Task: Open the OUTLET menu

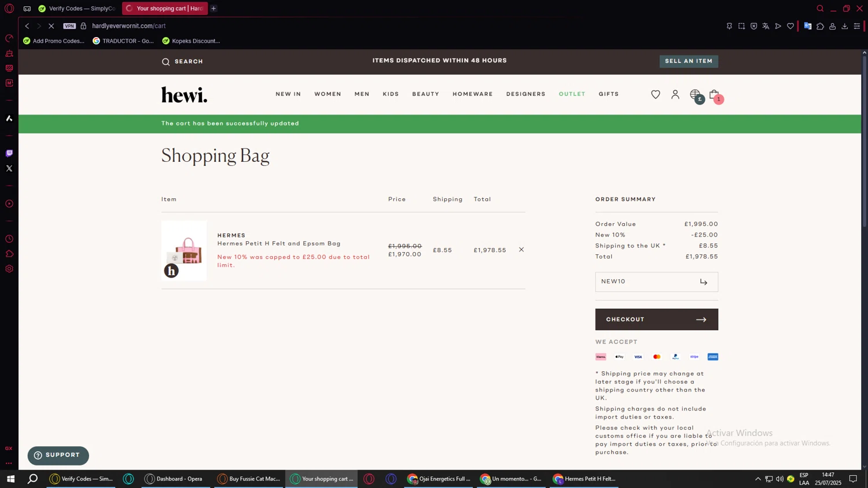Action: click(572, 94)
